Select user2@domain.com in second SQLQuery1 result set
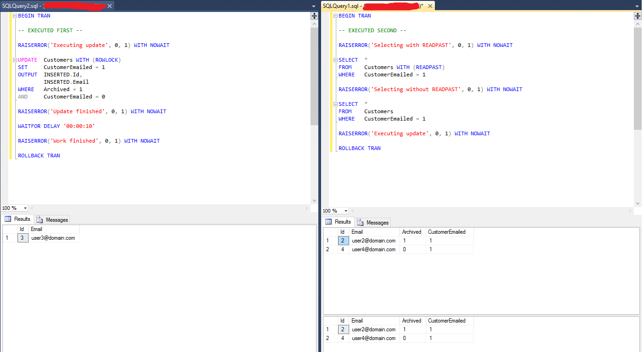Image resolution: width=644 pixels, height=352 pixels. point(374,329)
